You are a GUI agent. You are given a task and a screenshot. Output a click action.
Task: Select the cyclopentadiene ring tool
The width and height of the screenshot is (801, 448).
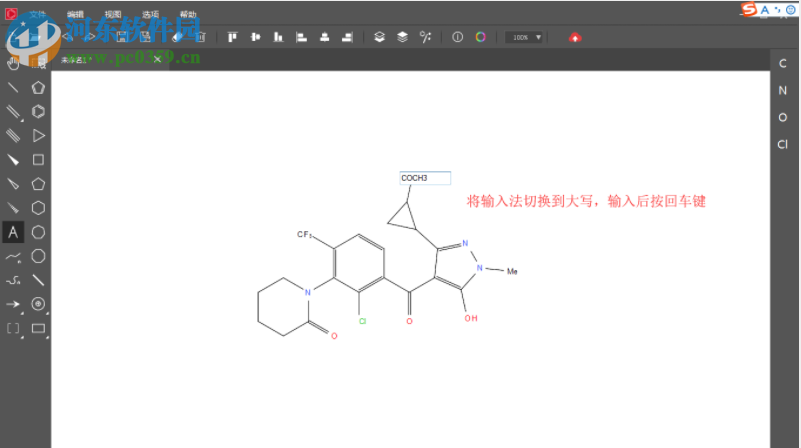[x=38, y=87]
